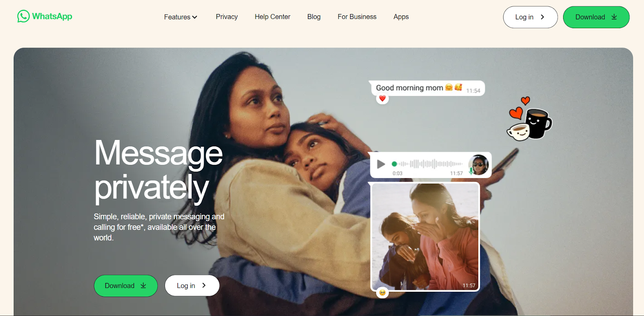644x316 pixels.
Task: Click the hero Log in chevron
Action: pyautogui.click(x=204, y=285)
